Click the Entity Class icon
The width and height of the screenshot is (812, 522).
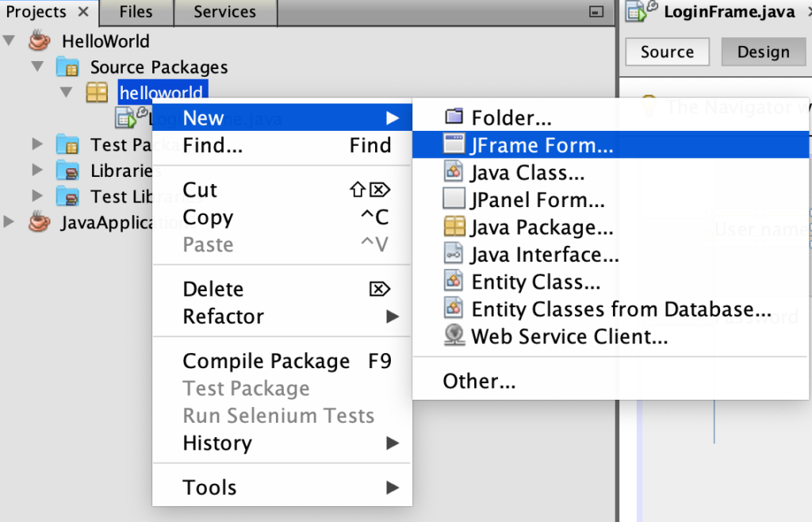(x=454, y=282)
